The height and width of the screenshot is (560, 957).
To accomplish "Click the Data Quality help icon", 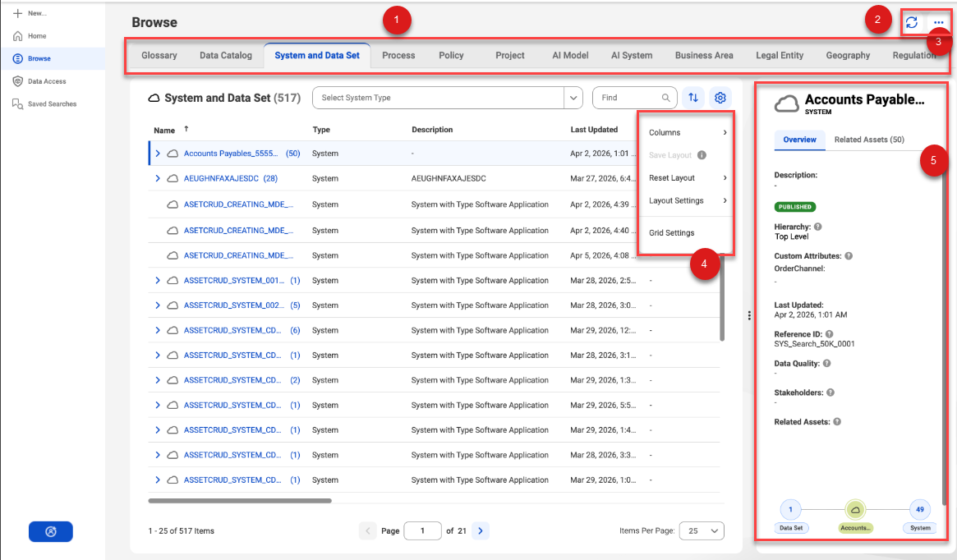I will 827,363.
